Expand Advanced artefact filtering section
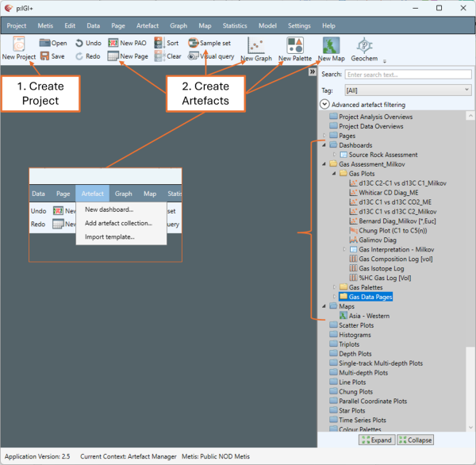The image size is (476, 465). click(x=325, y=104)
